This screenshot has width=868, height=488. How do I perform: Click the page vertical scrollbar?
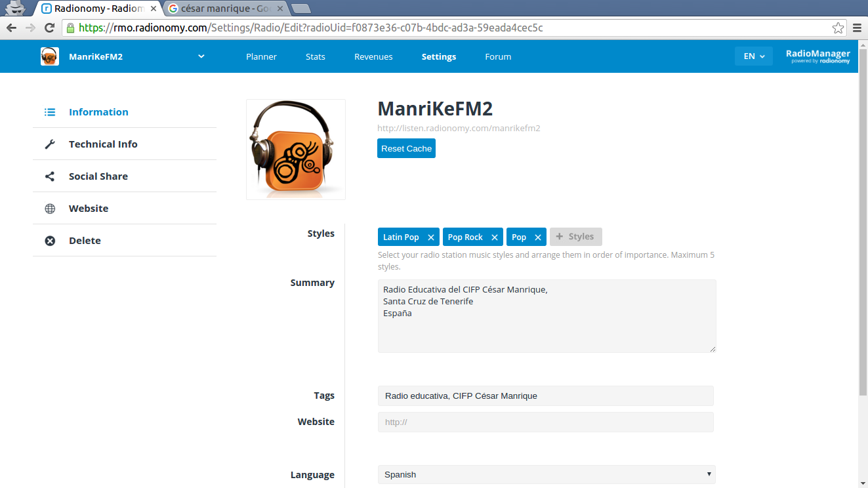[x=863, y=221]
